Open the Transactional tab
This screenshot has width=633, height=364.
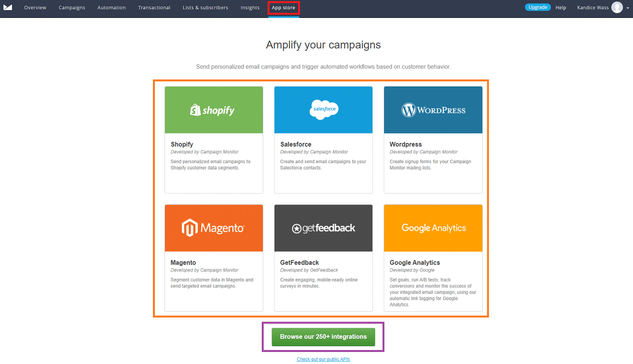[154, 8]
